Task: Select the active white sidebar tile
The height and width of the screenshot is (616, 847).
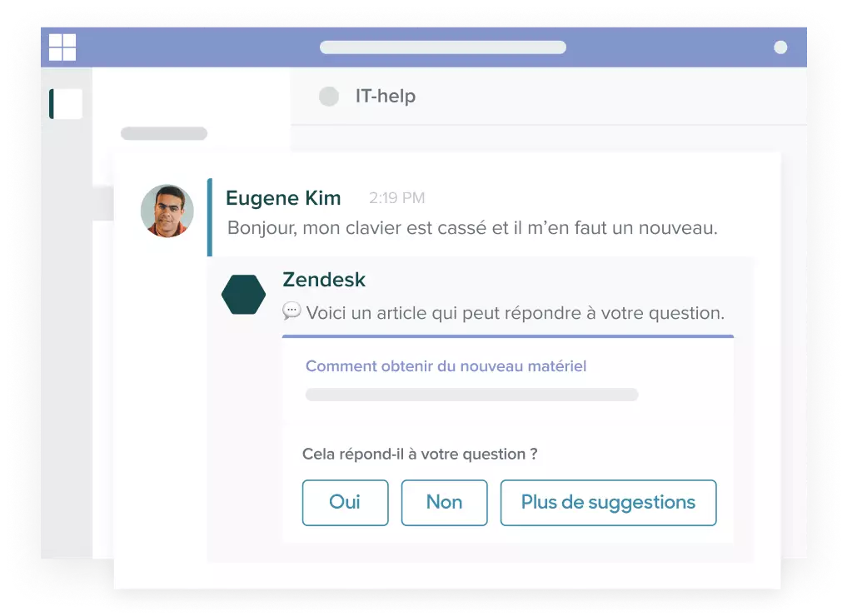Action: click(x=66, y=104)
